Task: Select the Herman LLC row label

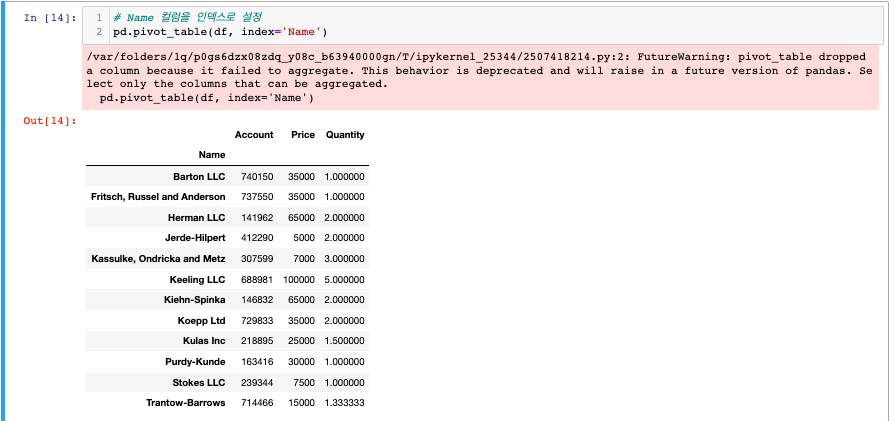Action: pos(197,217)
